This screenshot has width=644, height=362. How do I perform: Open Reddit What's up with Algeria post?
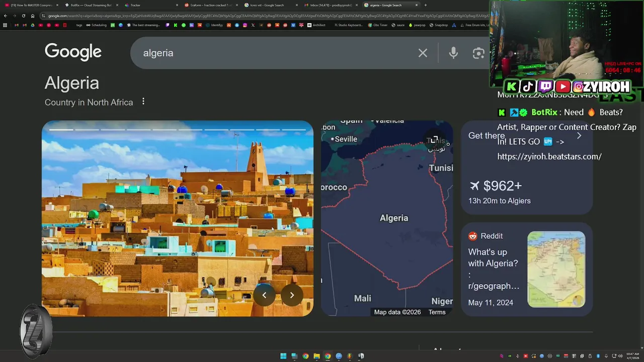pos(494,268)
